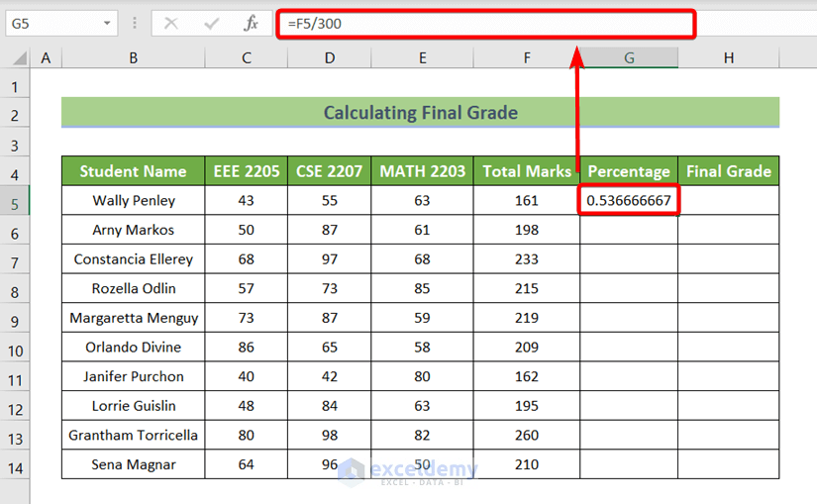The height and width of the screenshot is (504, 817).
Task: Select row 2 header
Action: 15,115
